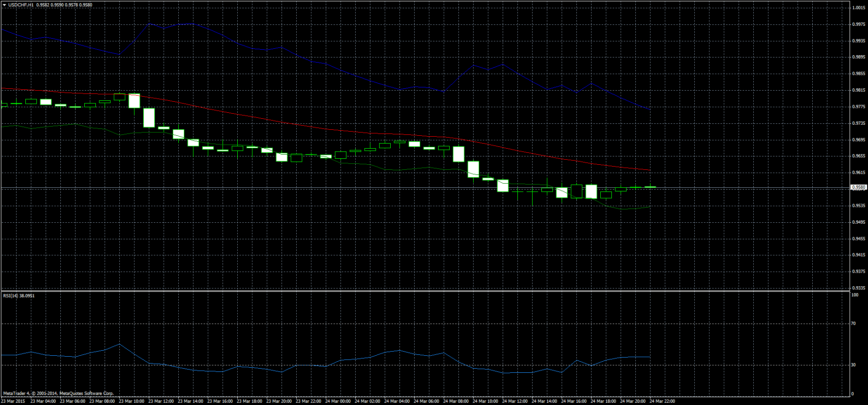Viewport: 868px width, 405px height.
Task: Click the RSI(14) 38.0951 indicator label
Action: coord(19,295)
